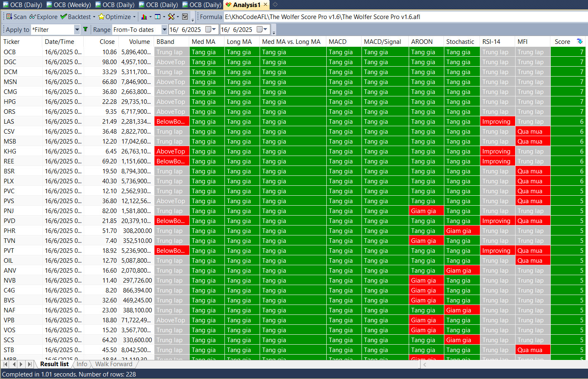Switch to the Info tab
Screen dimensions: 588x379
(x=82, y=364)
